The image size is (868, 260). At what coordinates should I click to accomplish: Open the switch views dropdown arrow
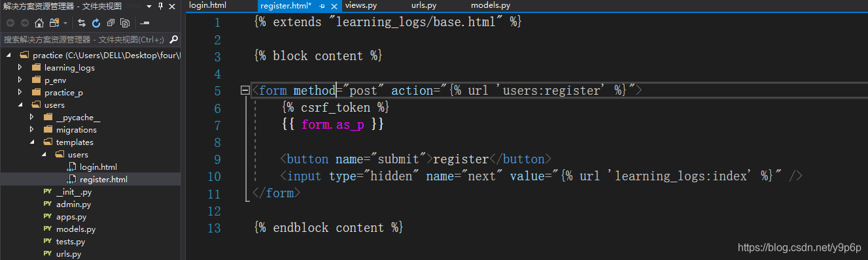[65, 23]
